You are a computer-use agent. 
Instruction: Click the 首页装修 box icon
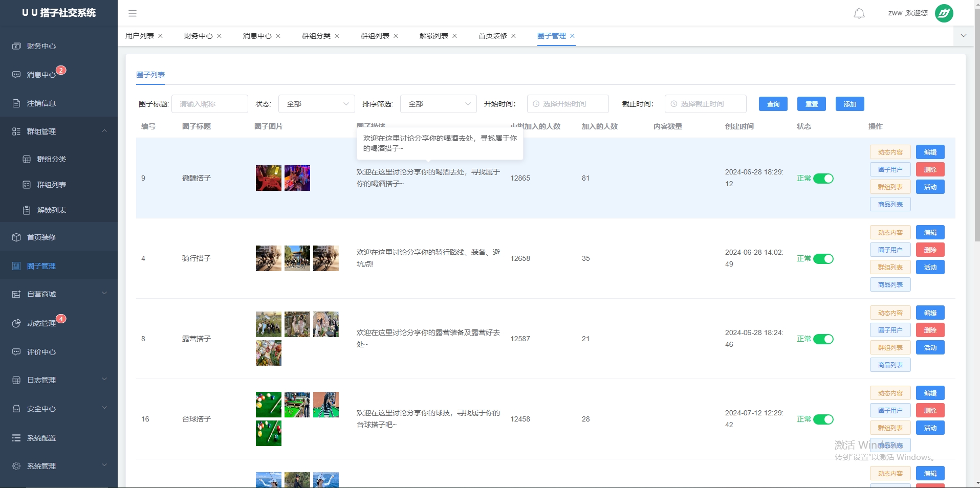coord(16,237)
